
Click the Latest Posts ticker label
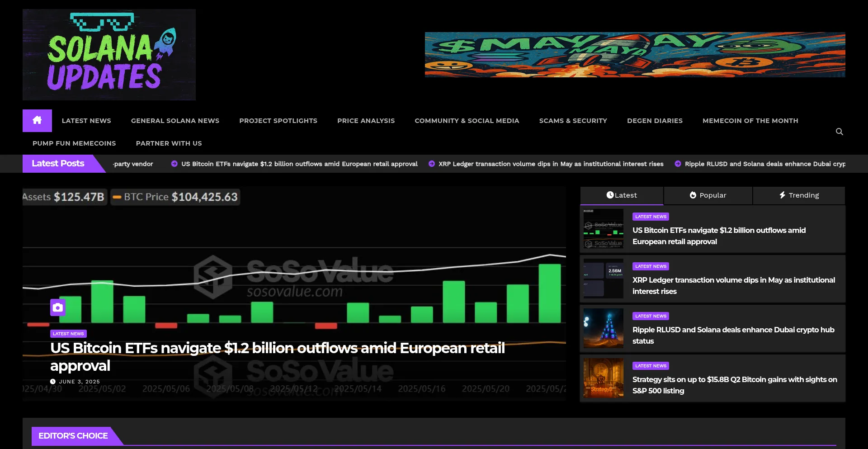coord(58,164)
